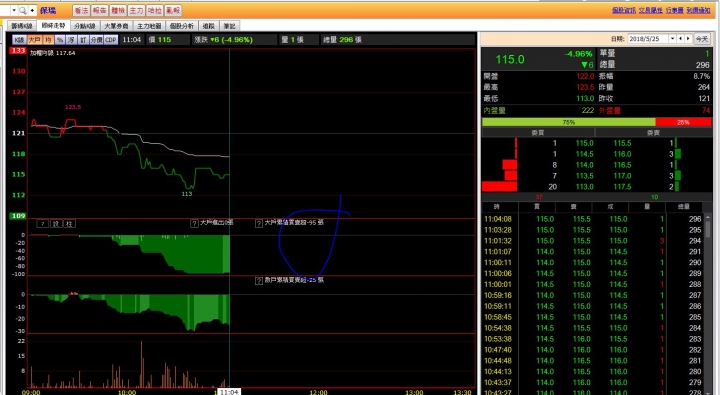The image size is (720, 395).
Task: Click help icon beside 大戶累積買賣超 label
Action: click(x=259, y=223)
